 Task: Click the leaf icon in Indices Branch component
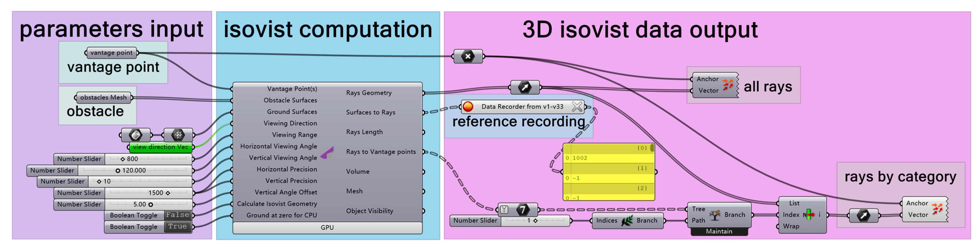tap(627, 221)
